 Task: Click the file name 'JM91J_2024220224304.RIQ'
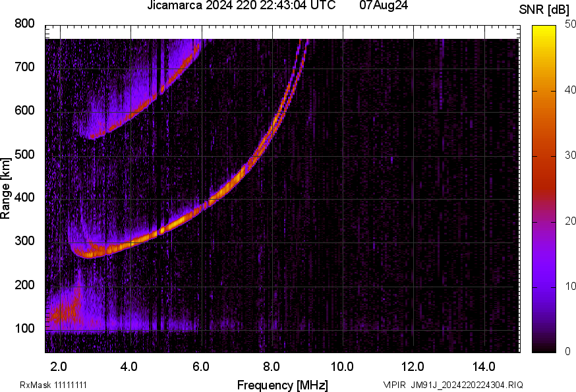pos(467,385)
